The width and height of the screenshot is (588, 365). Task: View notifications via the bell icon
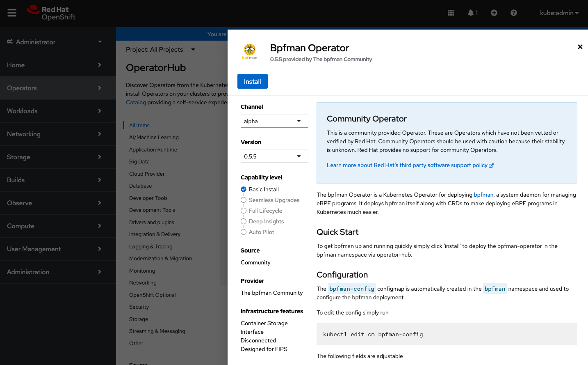[471, 13]
